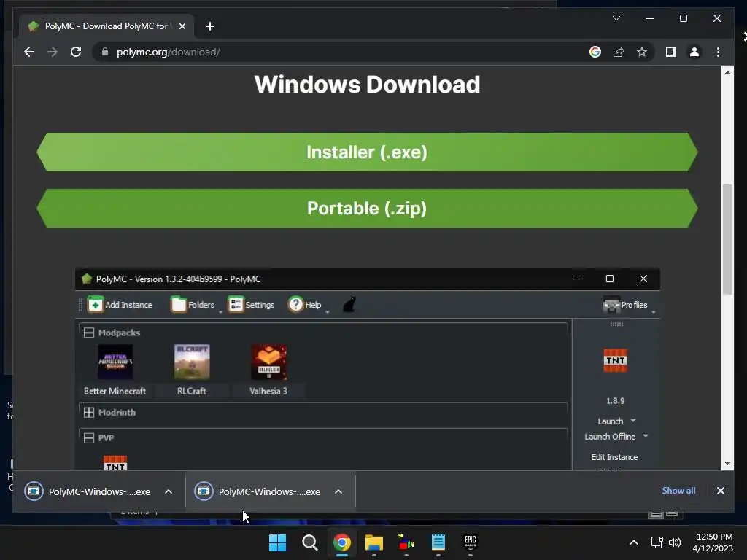Click Add Instance in PolyMC preview
The width and height of the screenshot is (747, 560).
tap(120, 304)
